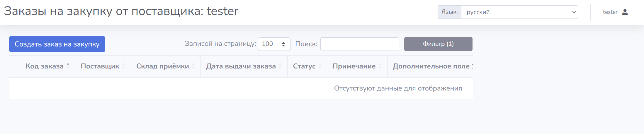Click the Дополнительное поле column header

coord(430,66)
